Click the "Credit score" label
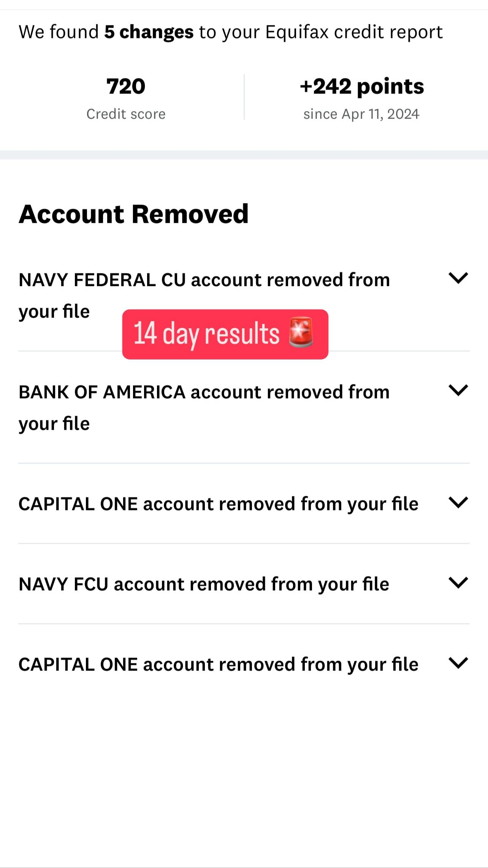This screenshot has width=488, height=868. (x=126, y=114)
